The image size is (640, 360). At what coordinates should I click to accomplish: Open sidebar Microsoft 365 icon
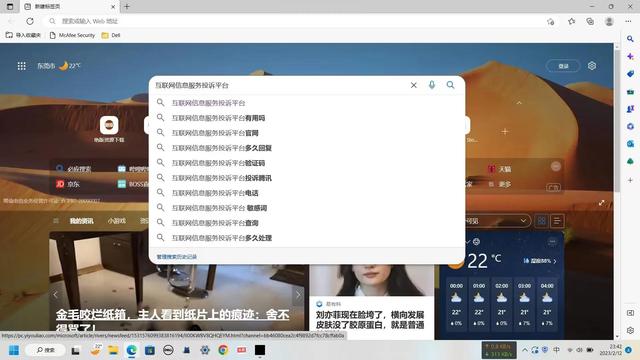pos(630,127)
